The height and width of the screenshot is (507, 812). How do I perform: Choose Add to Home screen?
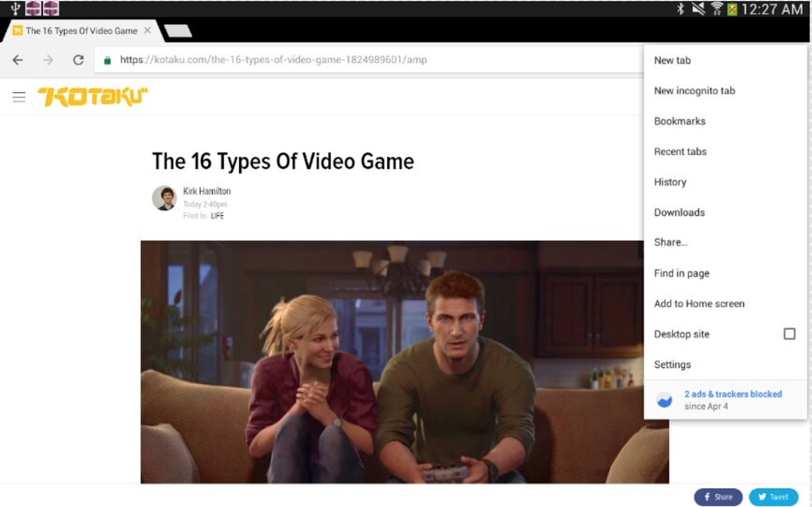point(699,303)
